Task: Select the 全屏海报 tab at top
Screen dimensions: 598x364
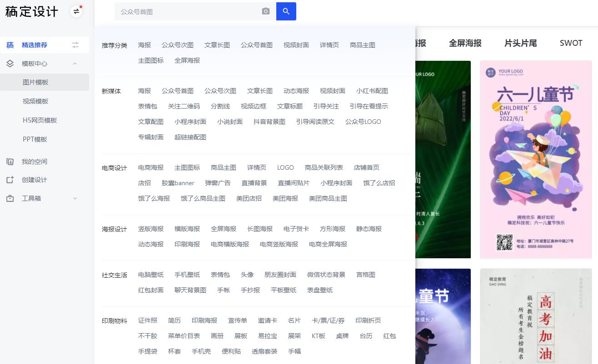Action: pos(465,43)
